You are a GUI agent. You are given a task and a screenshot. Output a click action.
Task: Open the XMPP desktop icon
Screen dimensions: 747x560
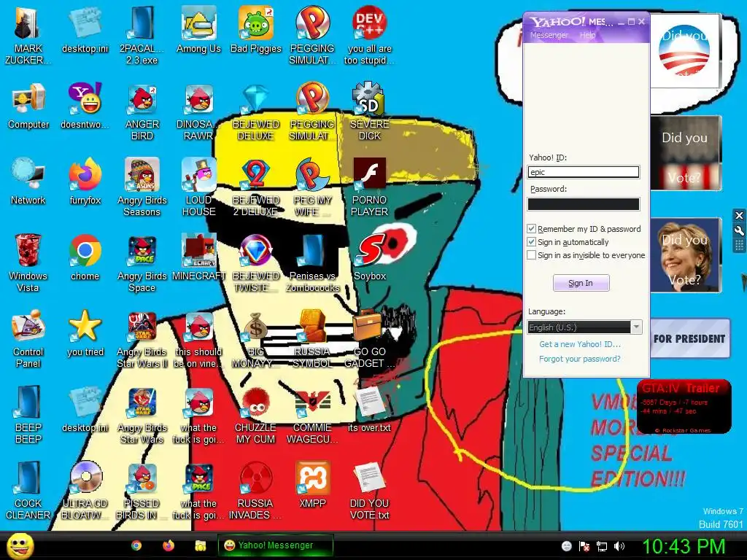point(312,484)
